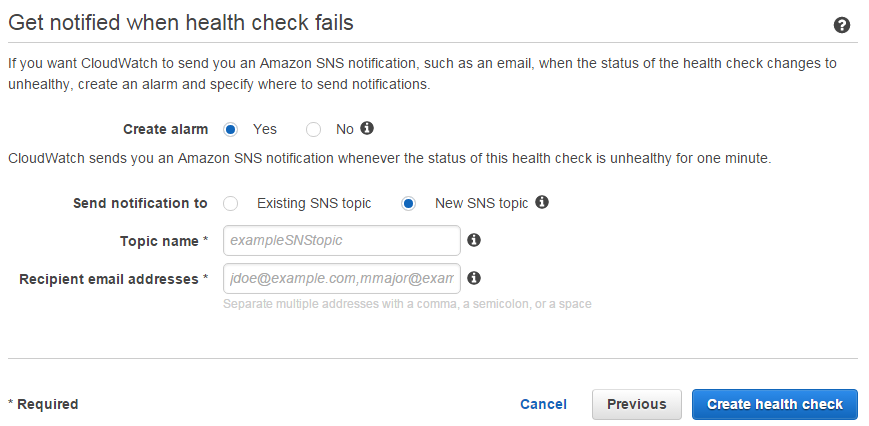This screenshot has height=426, width=869.
Task: Click the 'New SNS topic' label text
Action: click(482, 203)
